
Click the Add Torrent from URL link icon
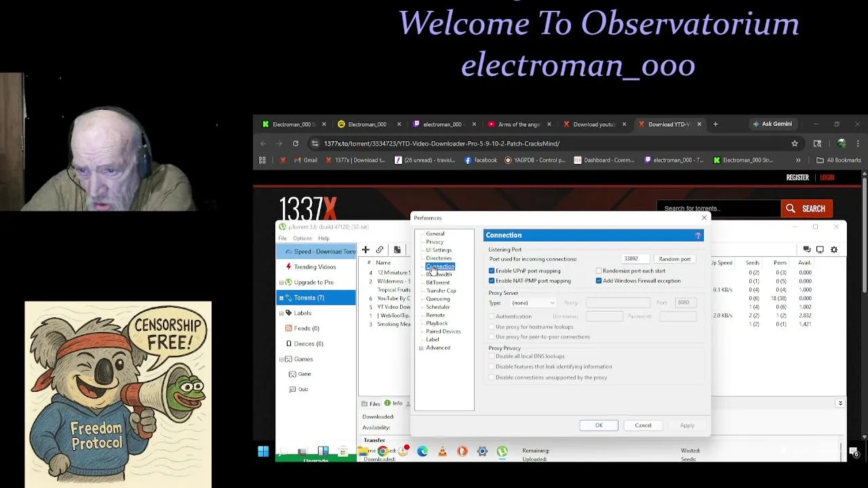(380, 250)
